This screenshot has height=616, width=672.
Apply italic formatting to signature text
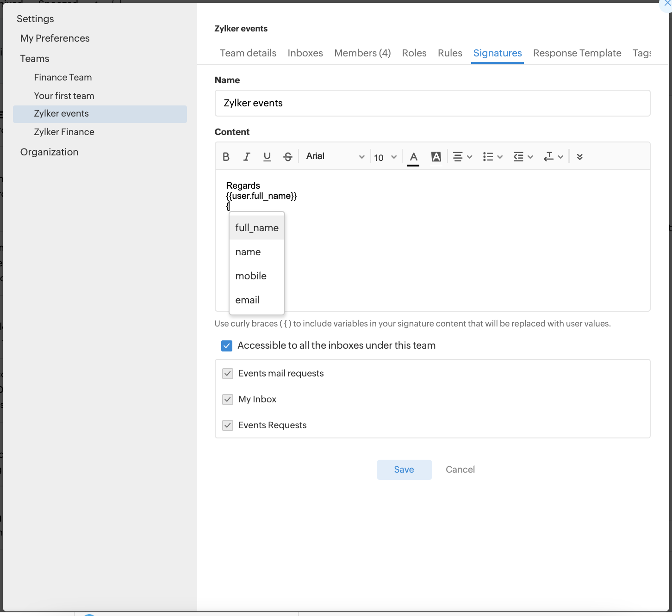(247, 157)
